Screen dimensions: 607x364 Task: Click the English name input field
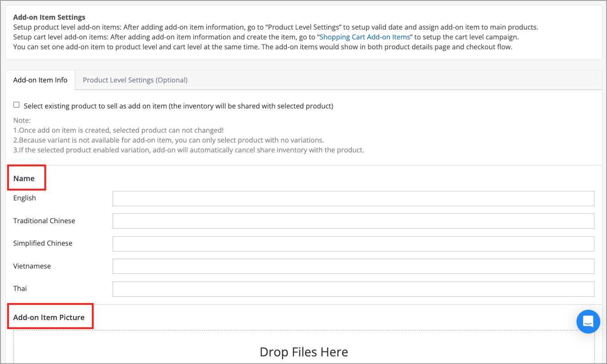click(353, 198)
